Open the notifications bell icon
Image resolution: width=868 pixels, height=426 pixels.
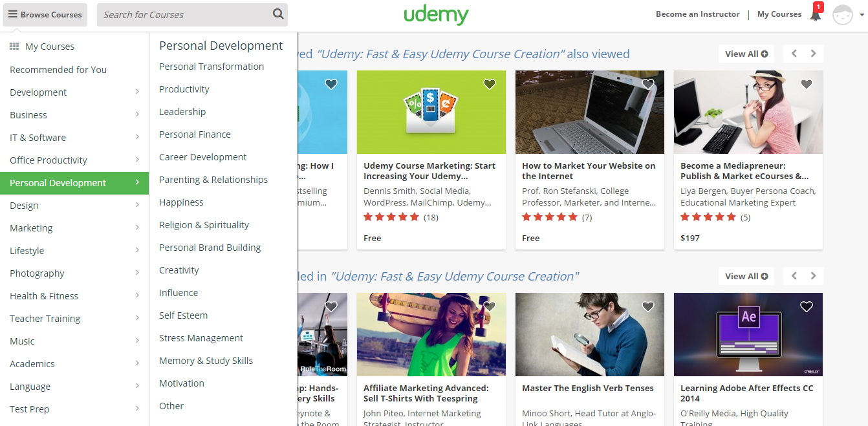tap(816, 14)
